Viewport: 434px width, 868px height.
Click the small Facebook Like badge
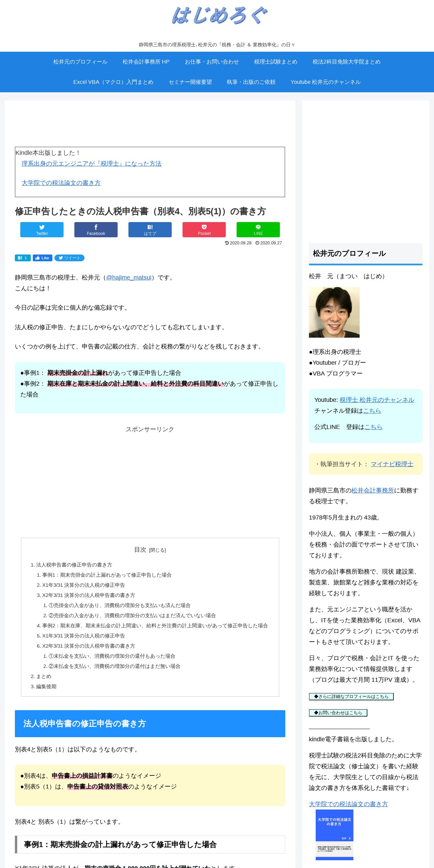43,258
